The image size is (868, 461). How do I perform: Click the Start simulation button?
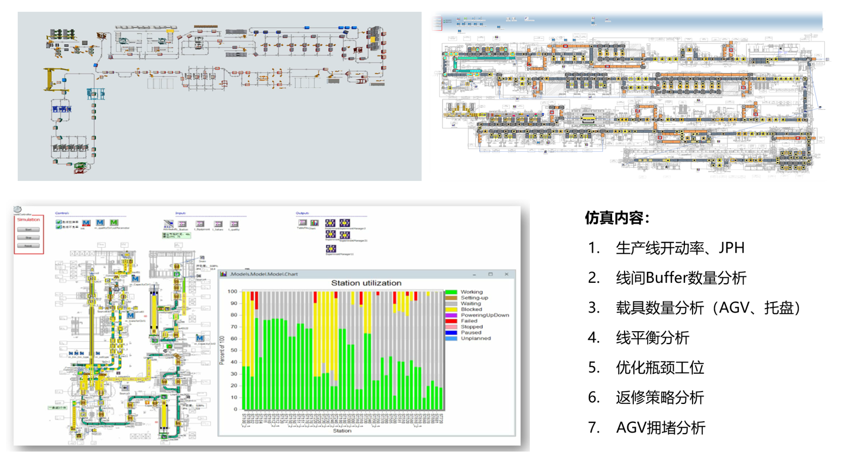pyautogui.click(x=29, y=229)
